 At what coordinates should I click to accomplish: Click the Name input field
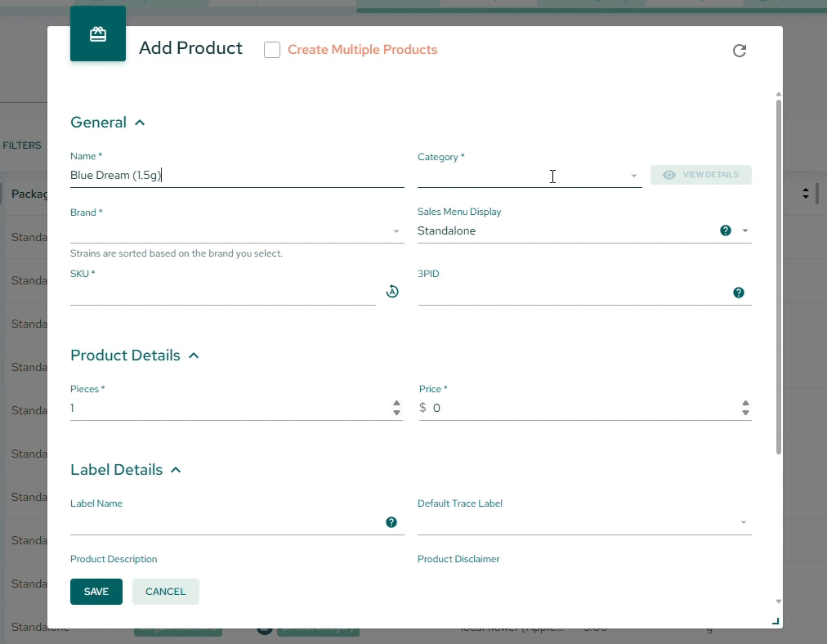pos(237,175)
